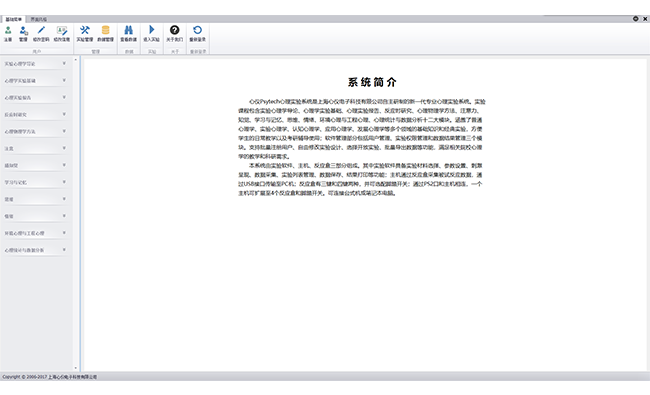Click the Copyright status bar text

50,377
